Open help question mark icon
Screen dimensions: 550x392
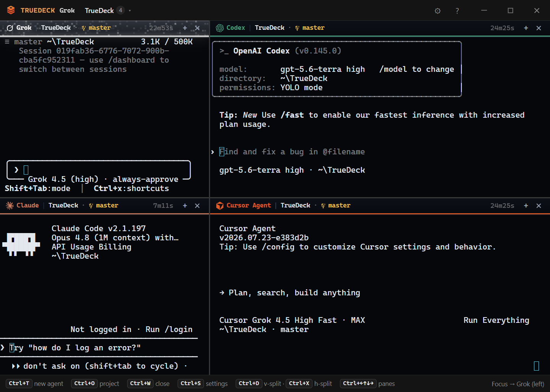457,11
